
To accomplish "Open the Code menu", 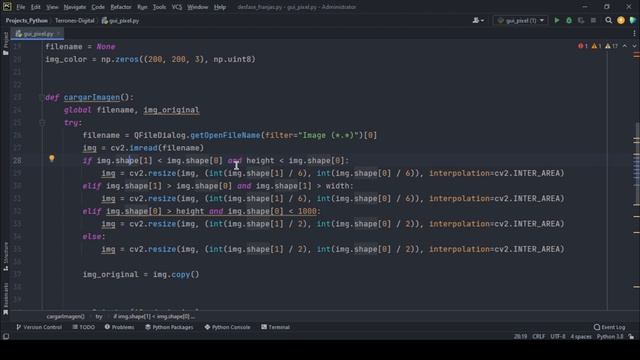I will [x=98, y=7].
